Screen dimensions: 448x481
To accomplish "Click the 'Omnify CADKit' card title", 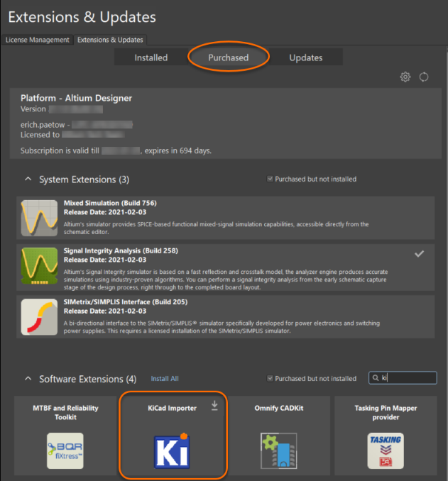I will click(279, 408).
